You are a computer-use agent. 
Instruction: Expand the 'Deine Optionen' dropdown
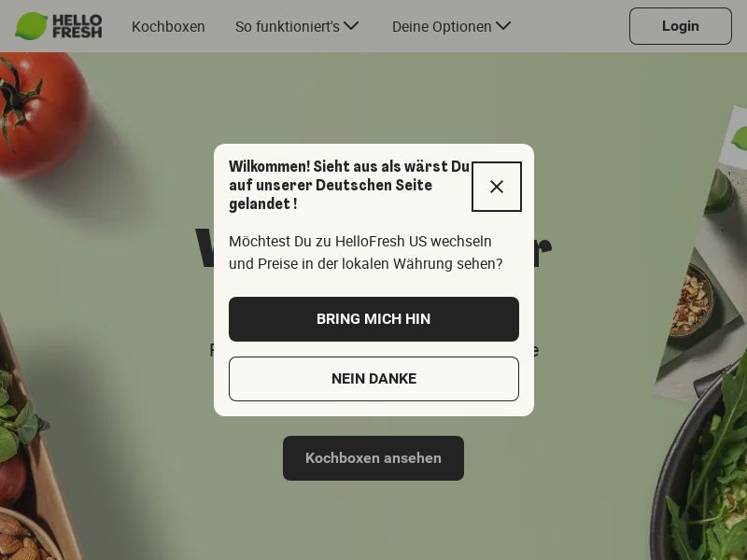point(451,27)
